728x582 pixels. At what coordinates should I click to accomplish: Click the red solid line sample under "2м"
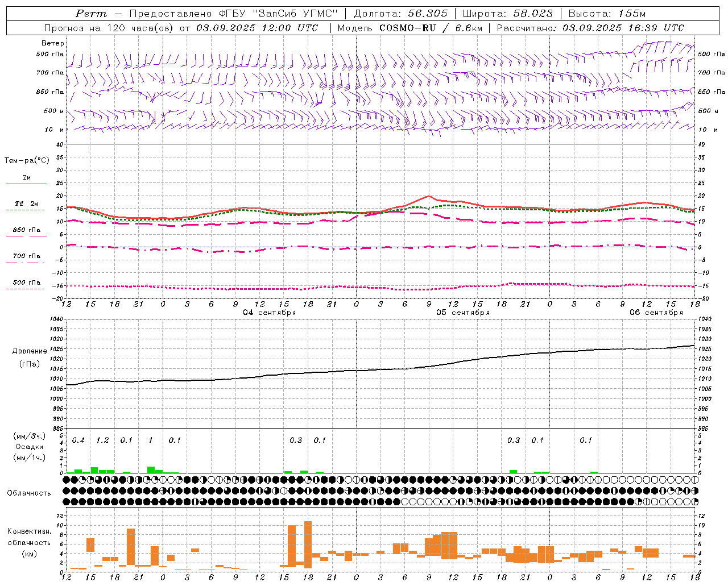click(26, 184)
